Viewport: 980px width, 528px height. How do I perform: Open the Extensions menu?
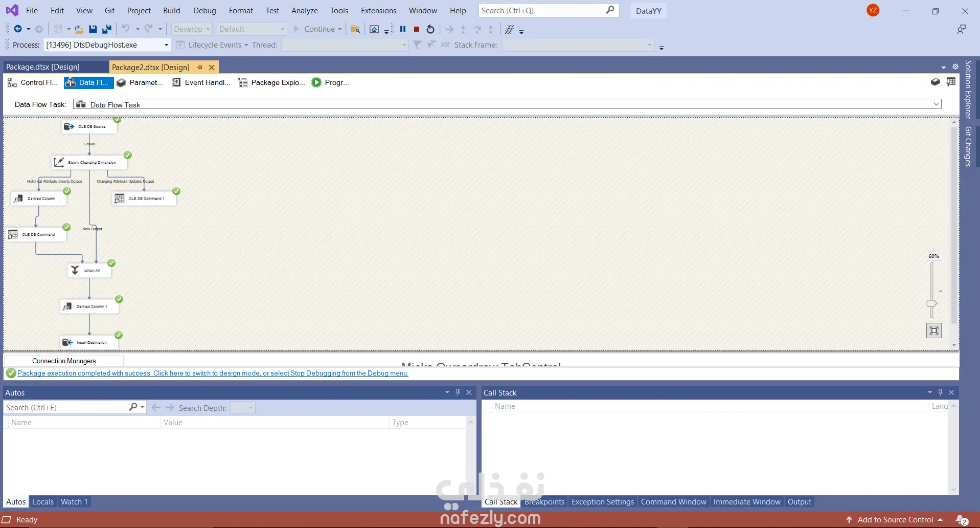[x=378, y=10]
